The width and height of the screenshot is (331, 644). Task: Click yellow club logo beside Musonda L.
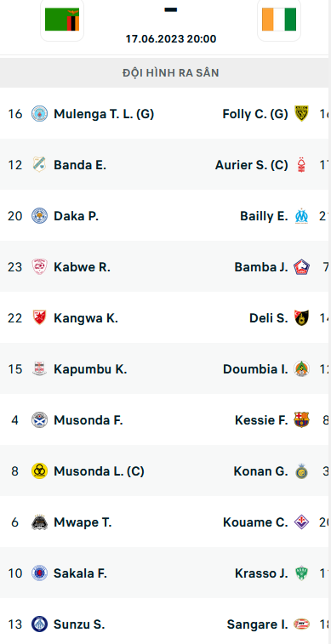click(x=39, y=470)
